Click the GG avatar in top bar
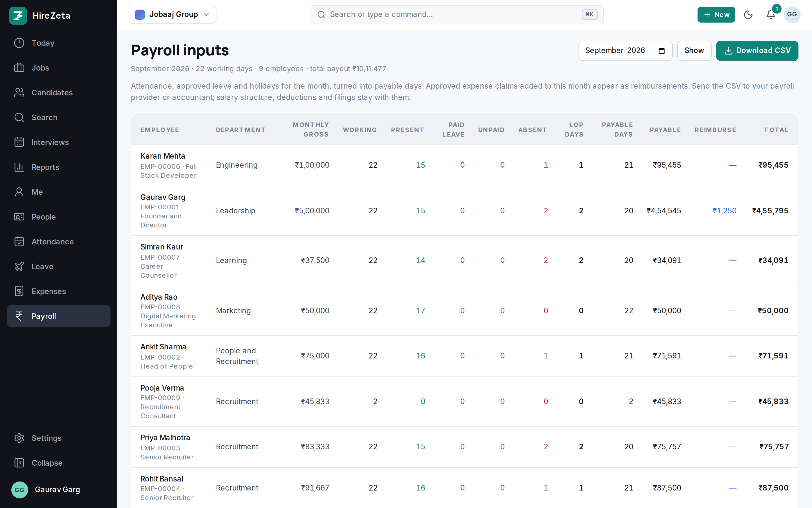This screenshot has height=508, width=812. click(792, 14)
